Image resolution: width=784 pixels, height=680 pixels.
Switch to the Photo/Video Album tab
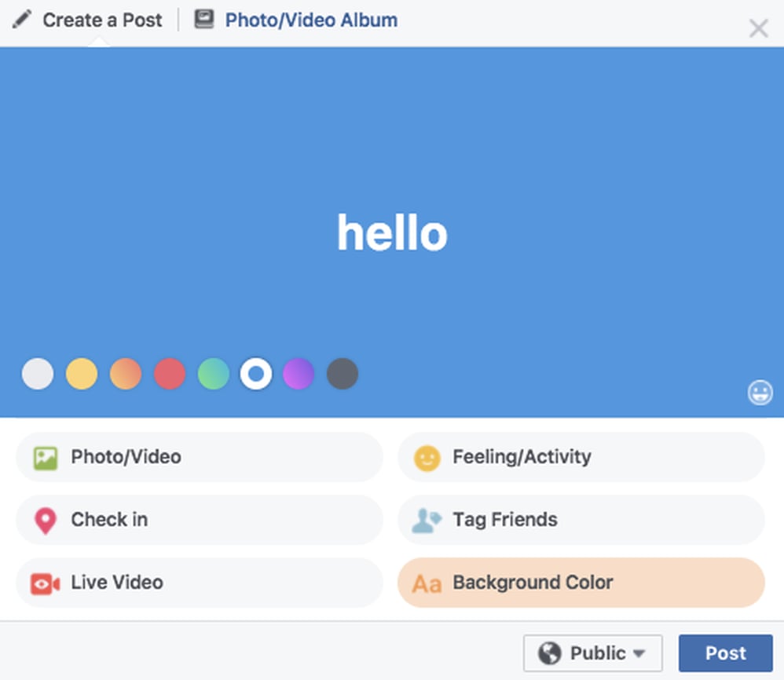310,20
